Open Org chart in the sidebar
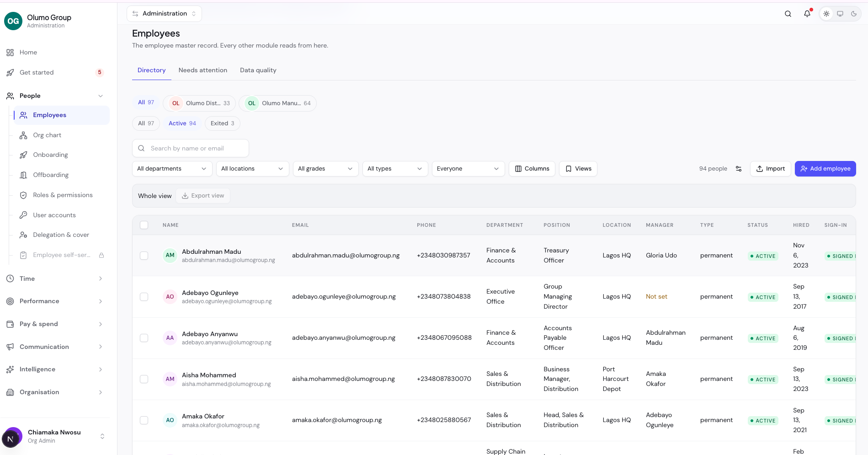This screenshot has width=868, height=455. coord(62,135)
